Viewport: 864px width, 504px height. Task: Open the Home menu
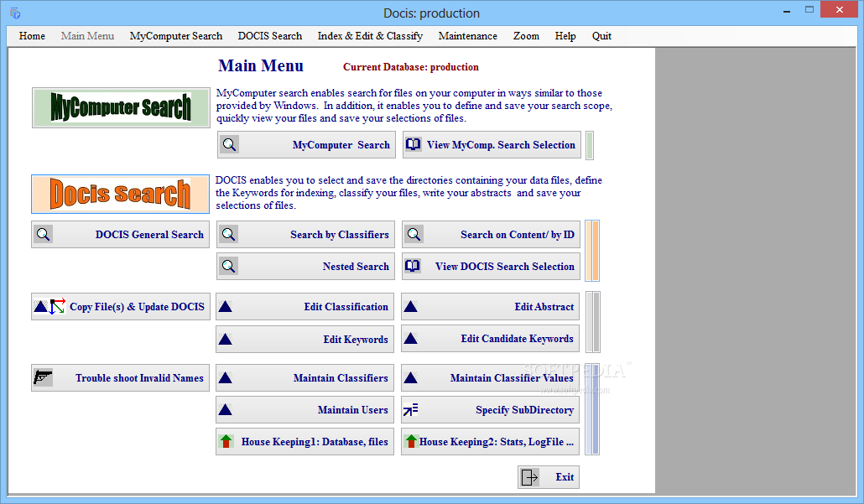(x=32, y=36)
